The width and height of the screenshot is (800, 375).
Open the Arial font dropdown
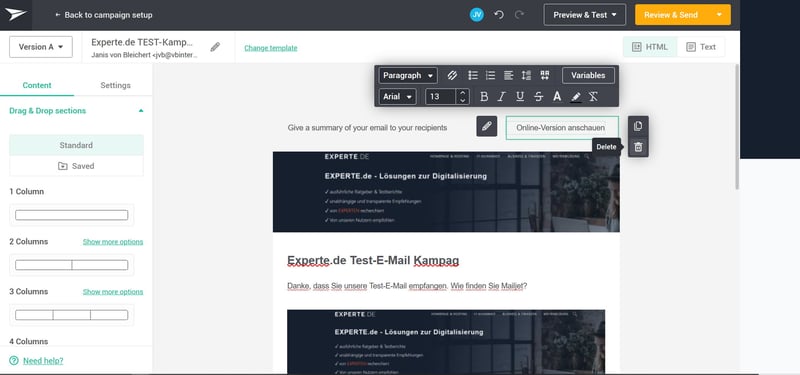397,97
